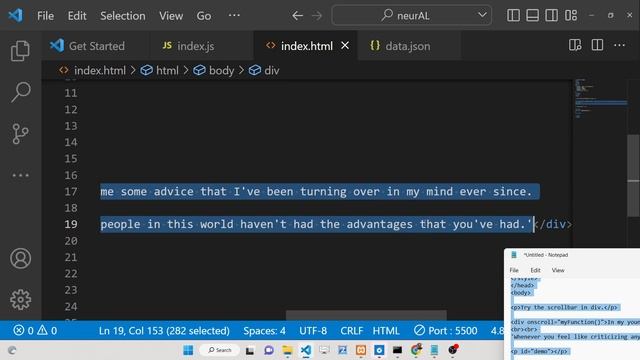Go back with the left arrow
This screenshot has height=360, width=640.
pyautogui.click(x=297, y=16)
